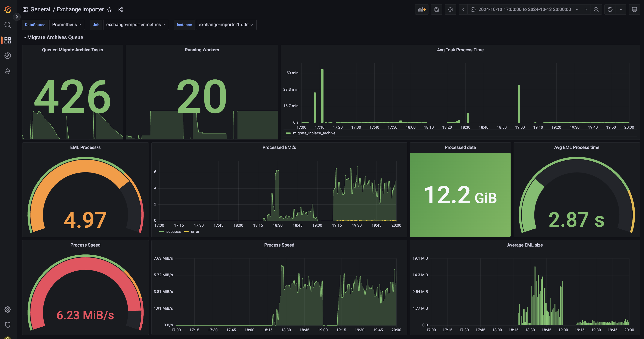Open the Explore compass icon
The width and height of the screenshot is (644, 339).
click(x=8, y=56)
